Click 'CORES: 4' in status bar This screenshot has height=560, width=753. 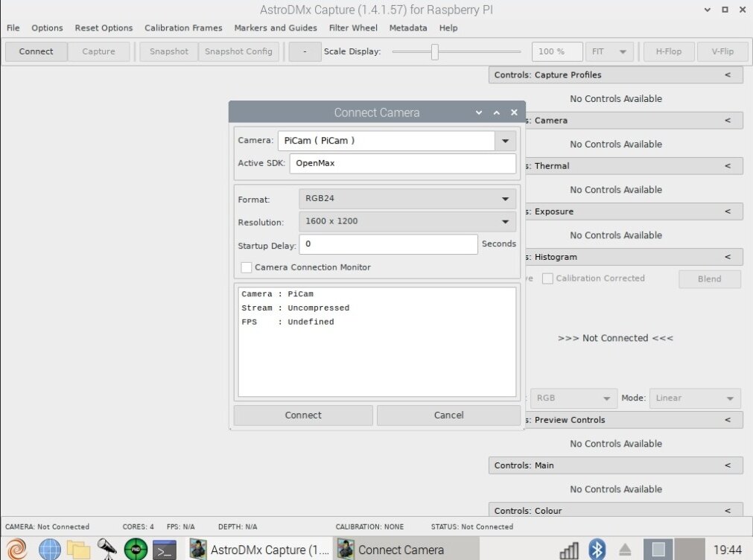(139, 526)
